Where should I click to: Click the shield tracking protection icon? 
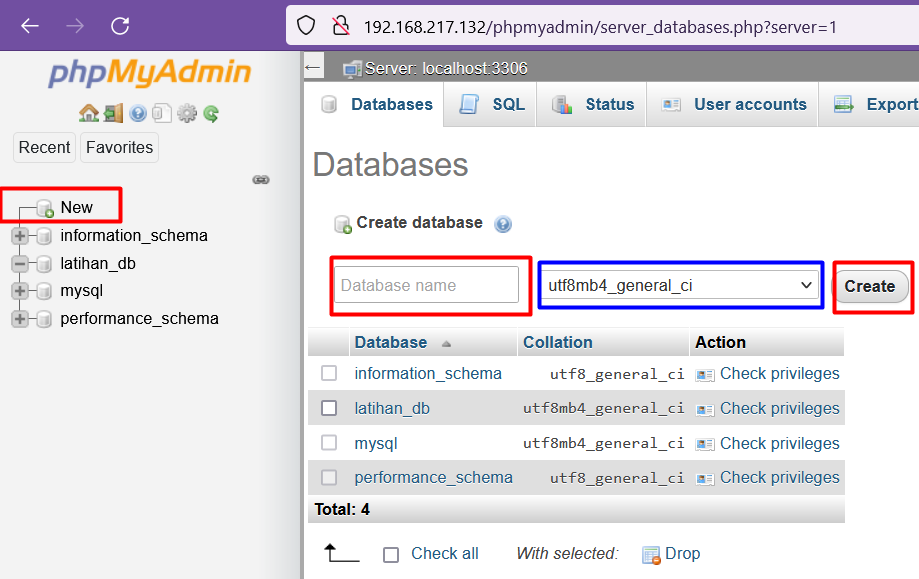tap(306, 26)
